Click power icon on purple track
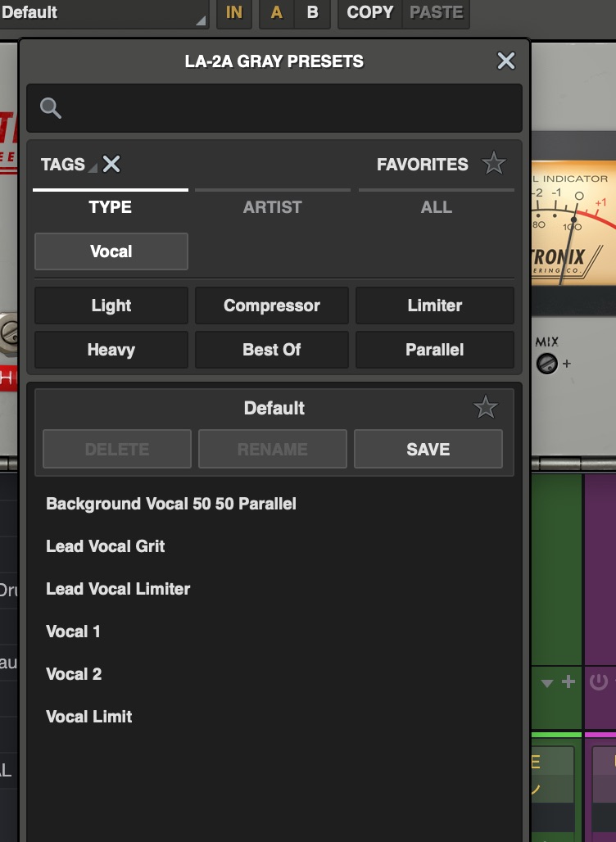The image size is (616, 842). [x=599, y=681]
